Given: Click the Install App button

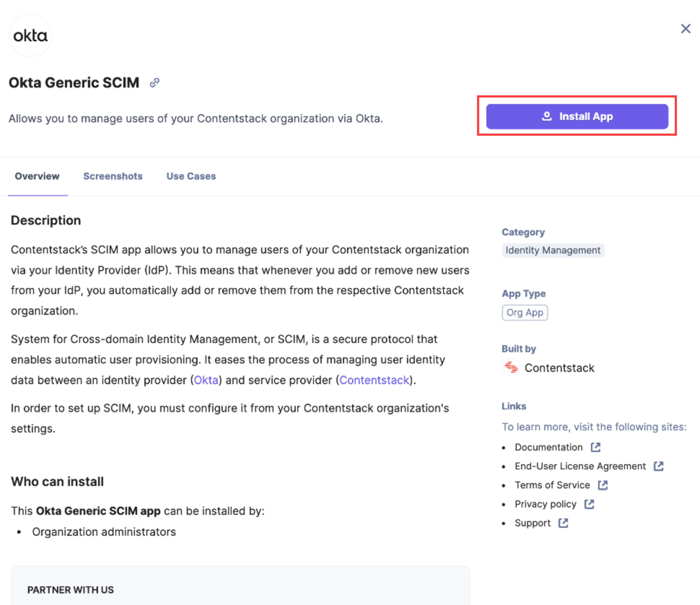Looking at the screenshot, I should (x=577, y=116).
